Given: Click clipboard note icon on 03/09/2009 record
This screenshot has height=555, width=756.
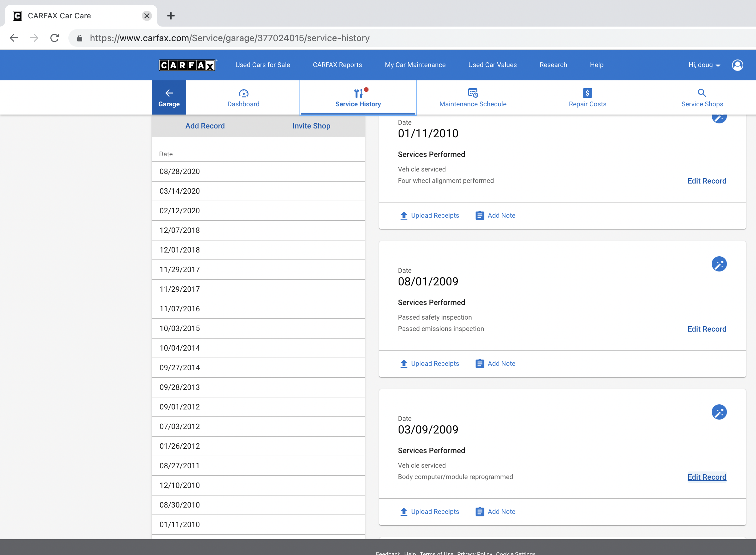Looking at the screenshot, I should point(480,512).
